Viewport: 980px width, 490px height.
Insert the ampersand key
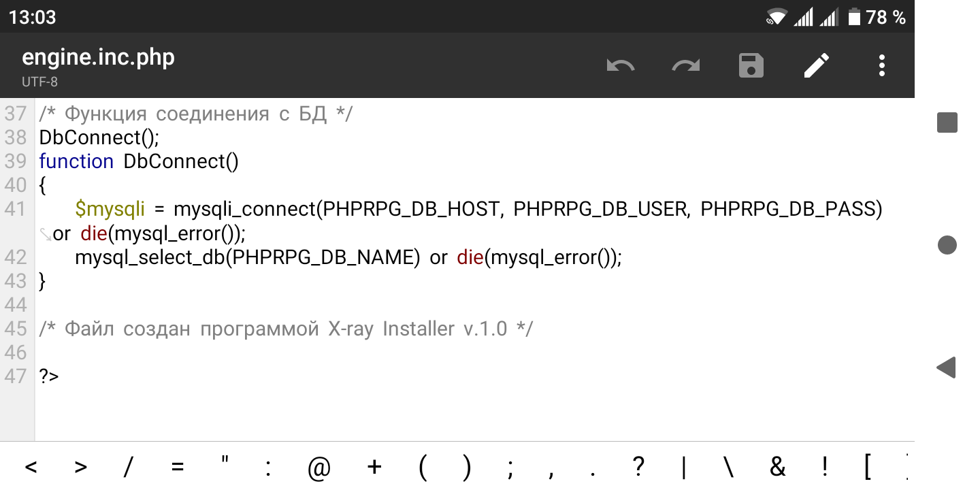tap(777, 467)
